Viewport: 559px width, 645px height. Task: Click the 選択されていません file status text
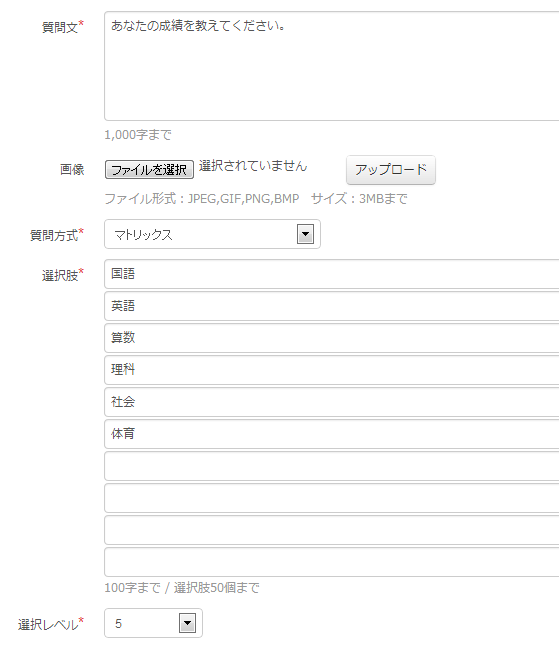[x=253, y=166]
